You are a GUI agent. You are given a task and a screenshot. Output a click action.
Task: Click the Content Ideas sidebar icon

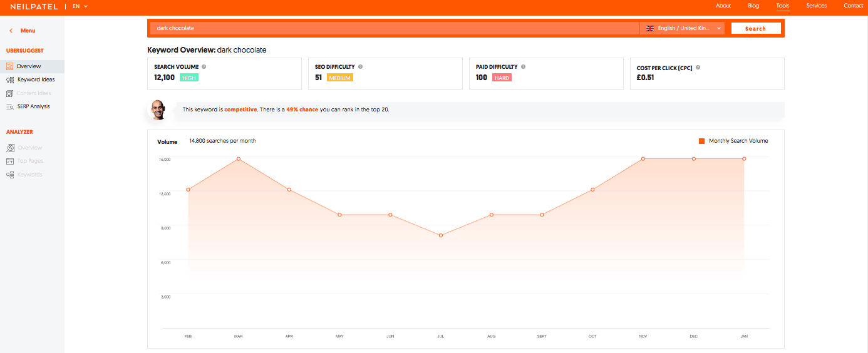coord(10,93)
